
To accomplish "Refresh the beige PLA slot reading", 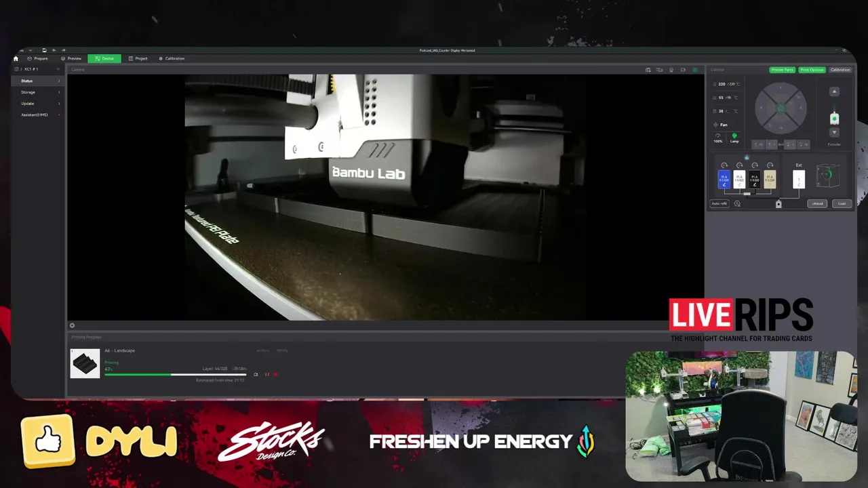I will tap(770, 165).
